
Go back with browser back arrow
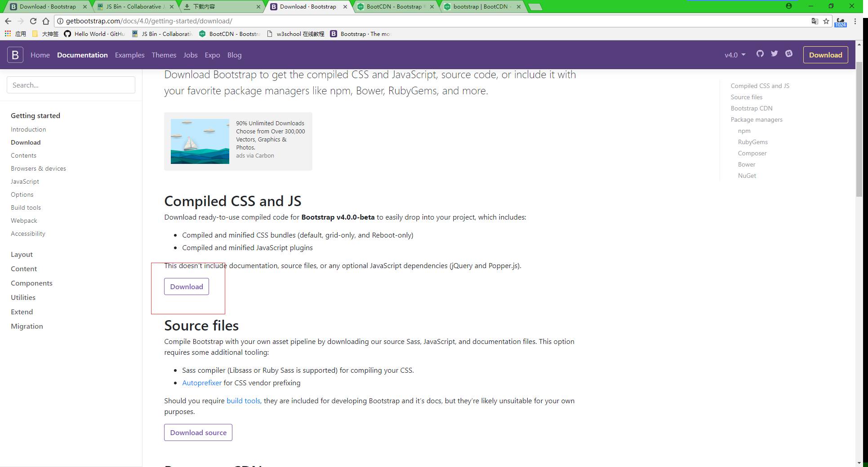click(8, 21)
